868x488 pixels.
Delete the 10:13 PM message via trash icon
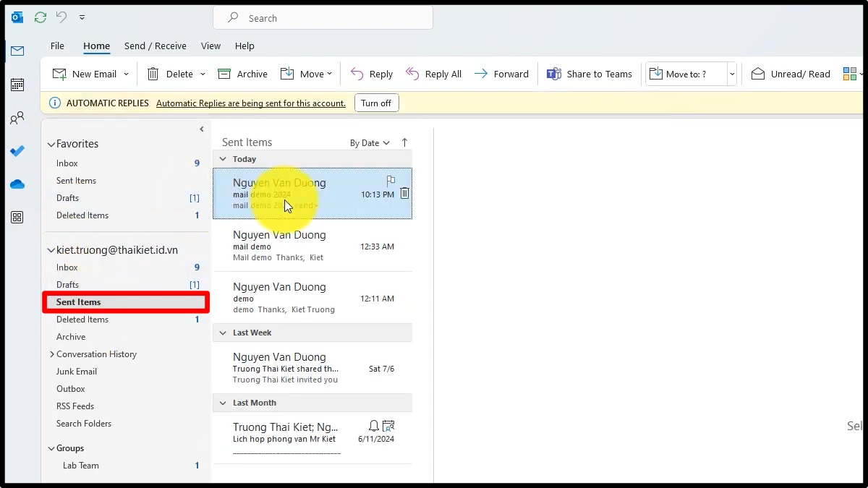(404, 193)
